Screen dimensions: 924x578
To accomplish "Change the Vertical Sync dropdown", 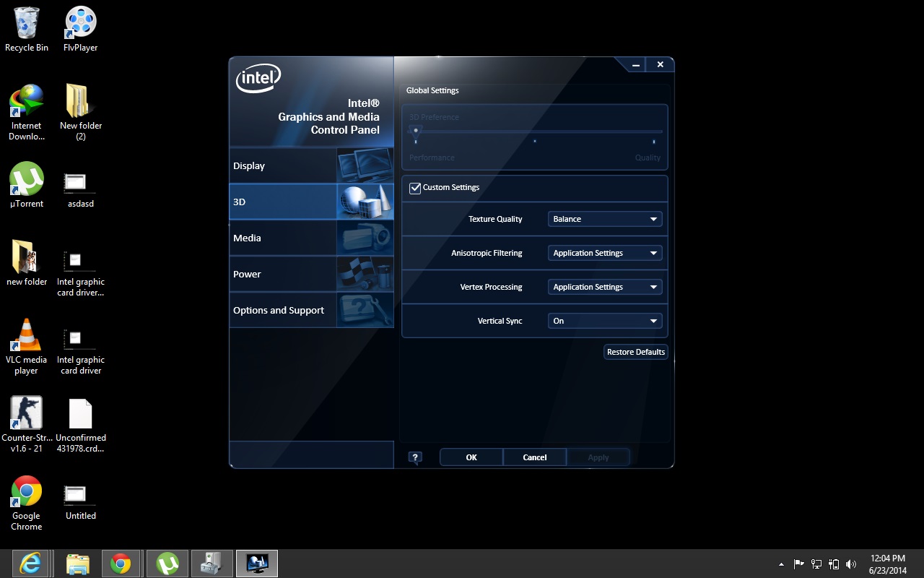I will tap(605, 321).
